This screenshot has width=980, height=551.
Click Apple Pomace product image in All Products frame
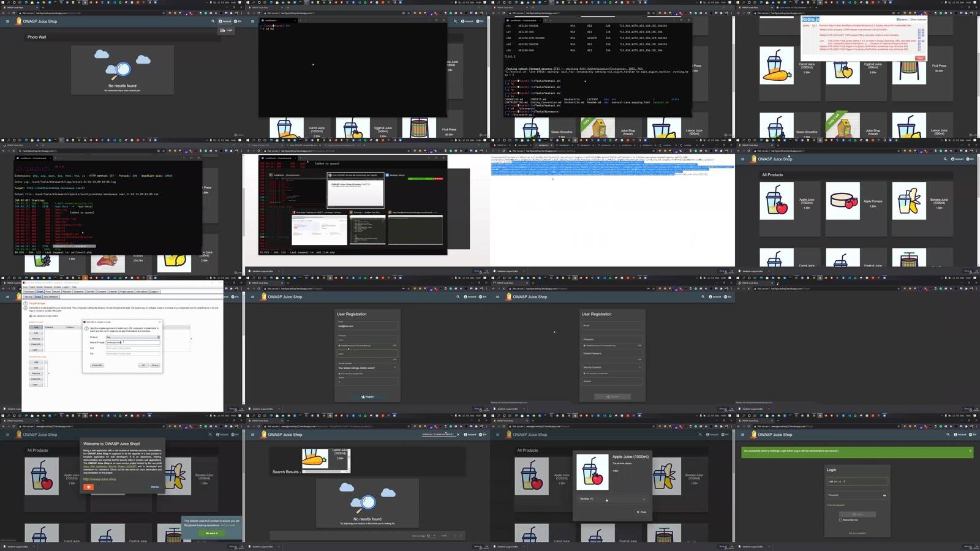pyautogui.click(x=843, y=201)
